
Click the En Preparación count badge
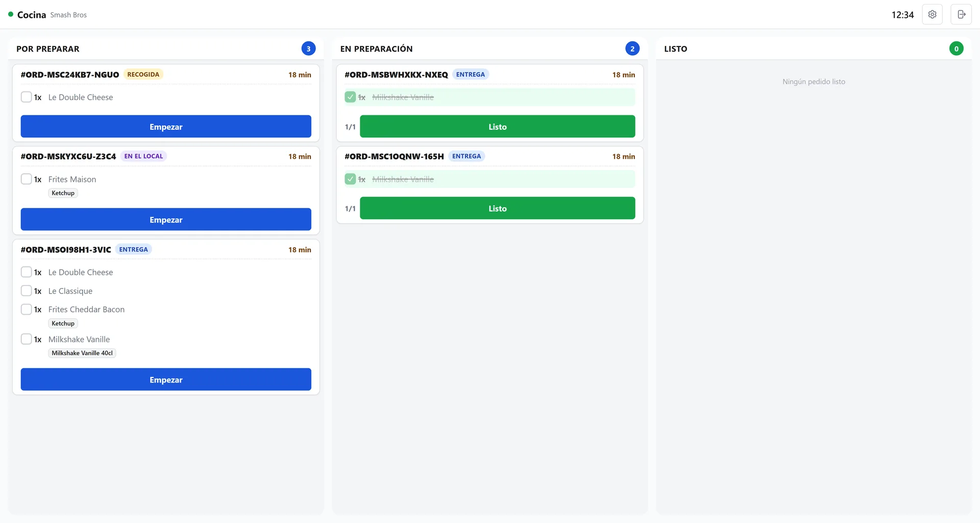[x=632, y=49]
